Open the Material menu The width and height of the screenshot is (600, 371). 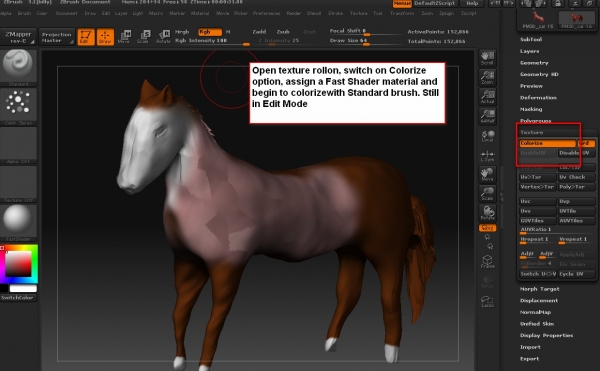(200, 13)
